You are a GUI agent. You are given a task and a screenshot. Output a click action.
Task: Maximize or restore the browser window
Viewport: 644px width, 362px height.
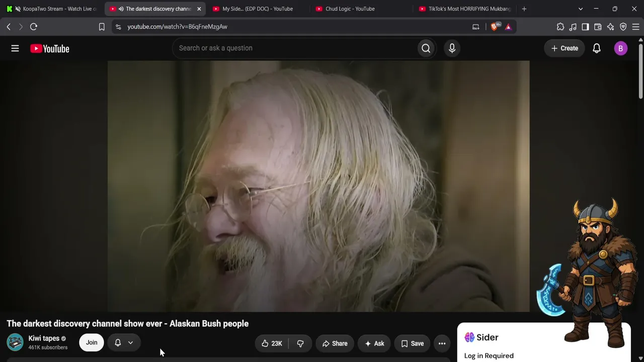(615, 9)
